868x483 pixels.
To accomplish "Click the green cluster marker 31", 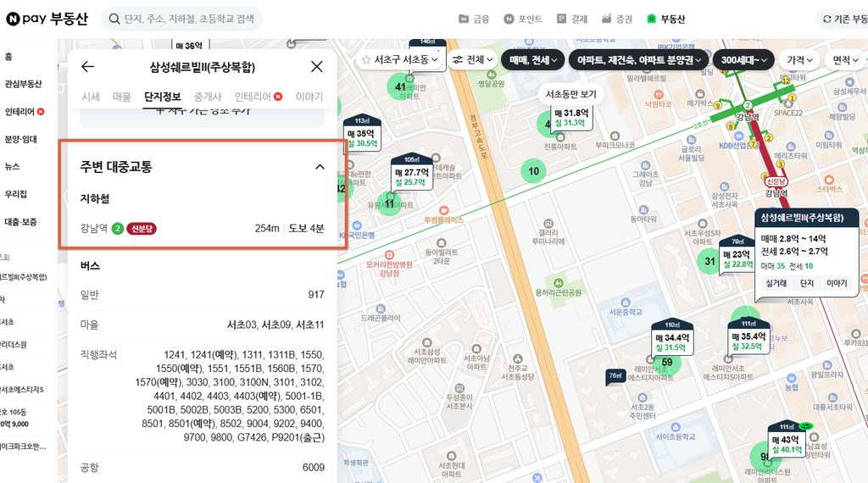I will click(x=709, y=261).
